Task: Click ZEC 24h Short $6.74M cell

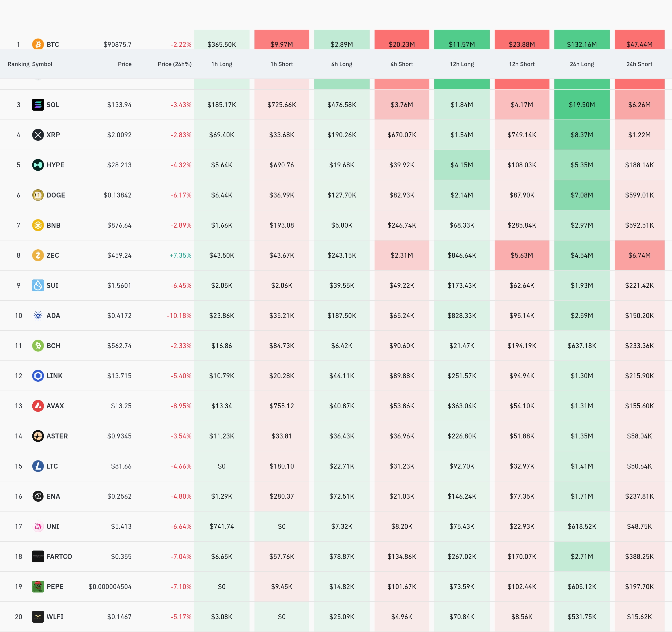Action: 639,255
